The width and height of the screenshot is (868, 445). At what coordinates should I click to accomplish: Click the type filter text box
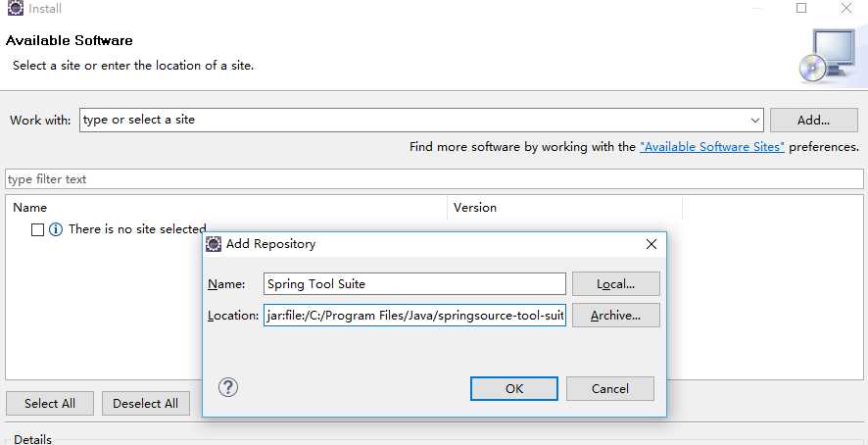click(434, 179)
